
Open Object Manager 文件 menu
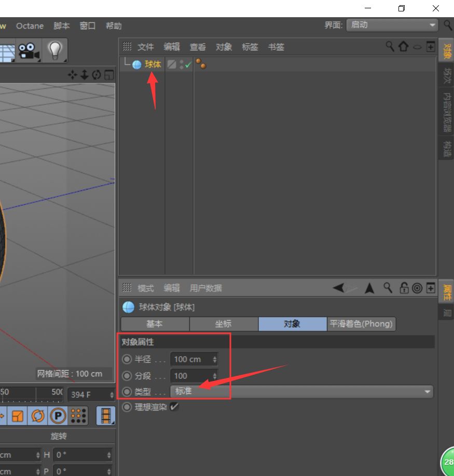pos(146,47)
